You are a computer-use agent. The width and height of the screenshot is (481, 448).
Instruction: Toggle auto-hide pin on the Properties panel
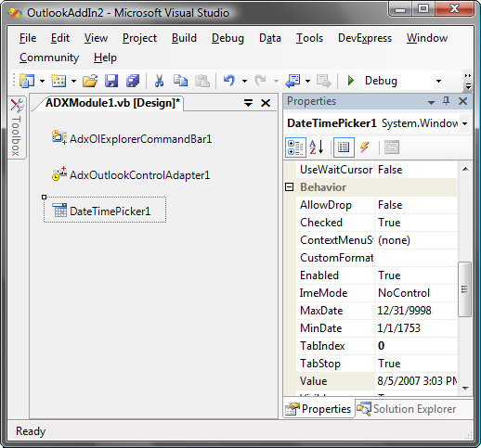(x=446, y=101)
